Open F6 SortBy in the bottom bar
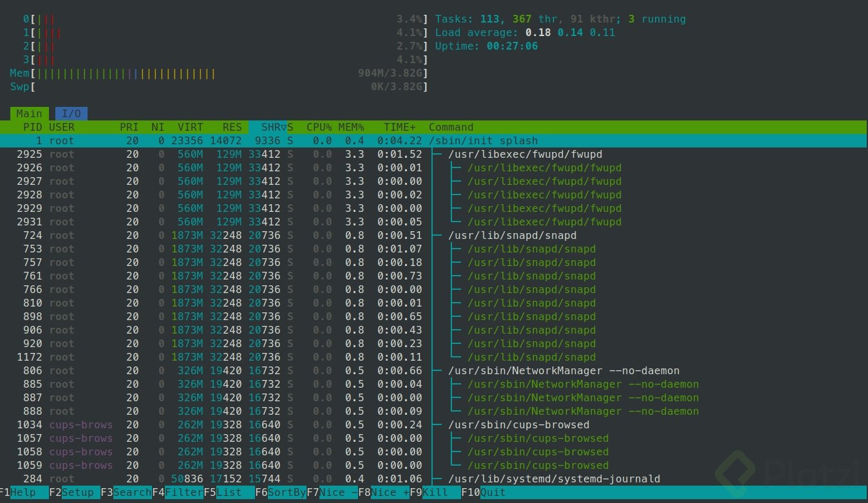This screenshot has height=503, width=868. pyautogui.click(x=281, y=493)
